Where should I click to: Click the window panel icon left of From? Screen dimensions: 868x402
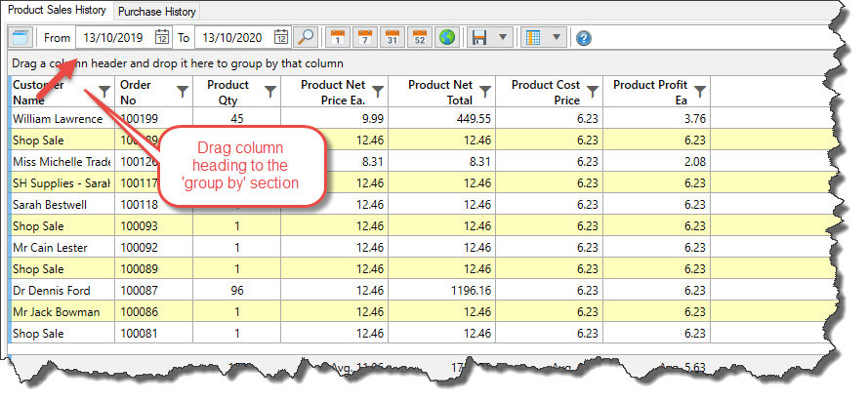coord(20,38)
